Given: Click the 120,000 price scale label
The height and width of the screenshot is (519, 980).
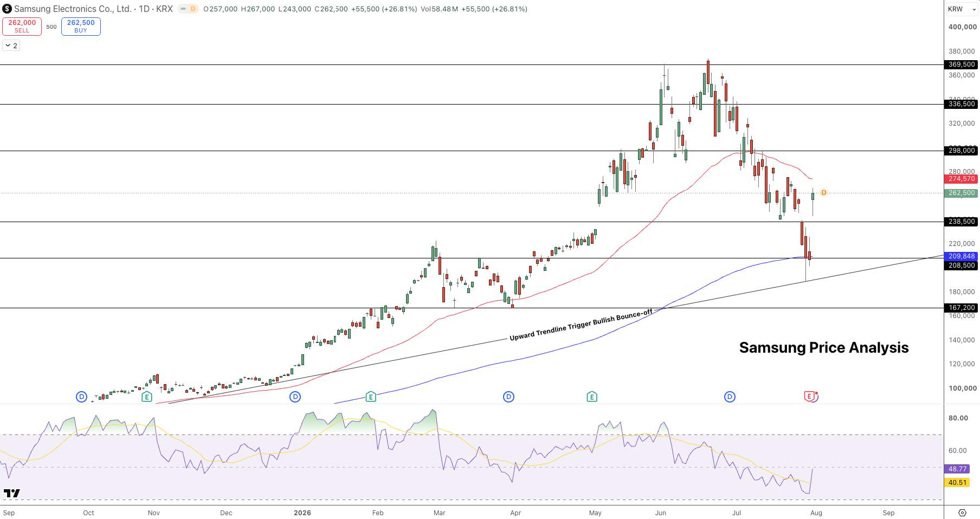Looking at the screenshot, I should (962, 364).
